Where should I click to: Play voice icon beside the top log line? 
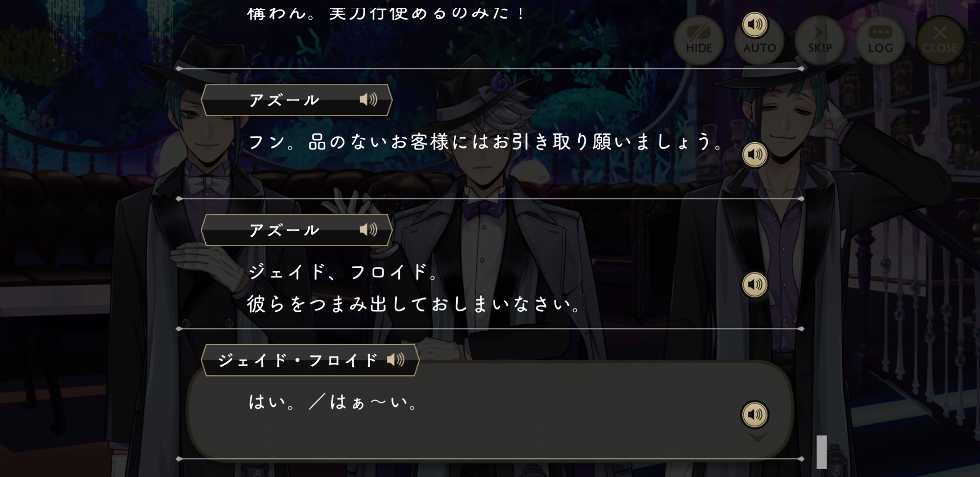pos(755,24)
